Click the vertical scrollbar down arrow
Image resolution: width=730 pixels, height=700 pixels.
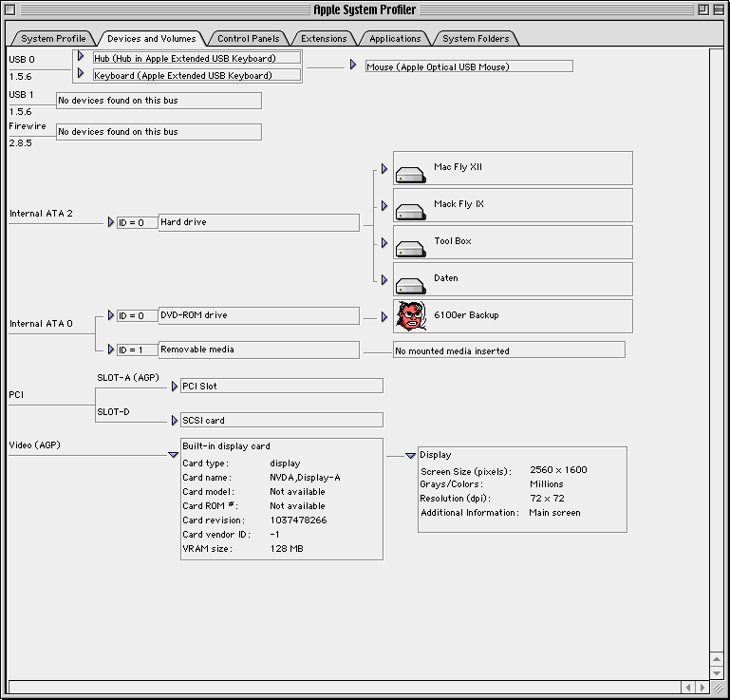(x=717, y=672)
